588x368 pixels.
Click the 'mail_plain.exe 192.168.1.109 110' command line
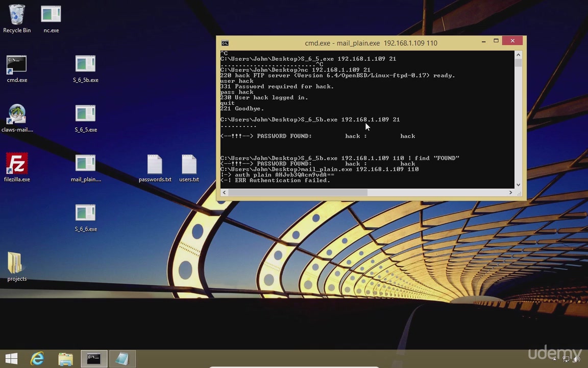point(320,169)
